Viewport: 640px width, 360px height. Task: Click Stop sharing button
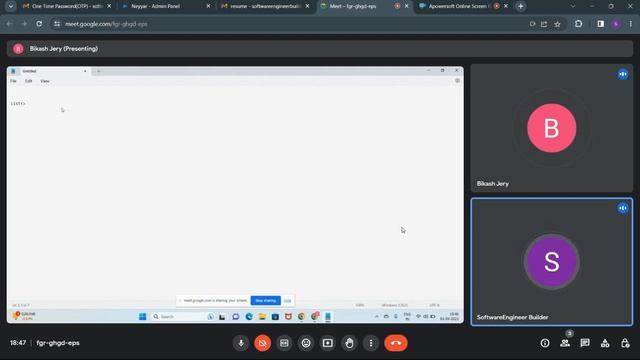pyautogui.click(x=266, y=300)
